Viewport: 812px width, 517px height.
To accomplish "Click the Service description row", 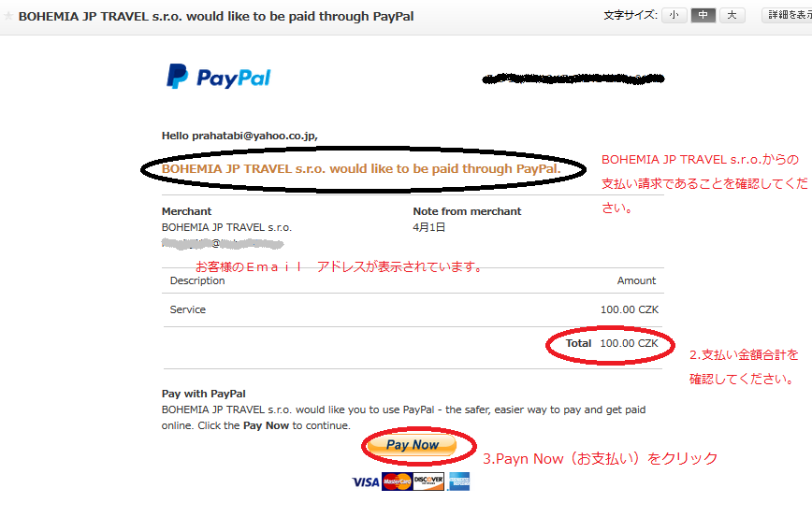I will (x=413, y=309).
